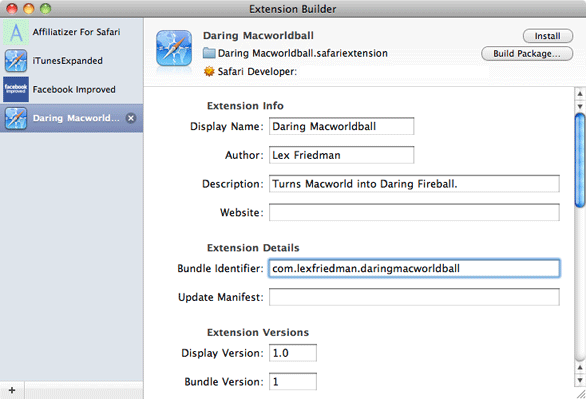Click the Daring Macworldball header title
The height and width of the screenshot is (399, 586).
coord(258,35)
